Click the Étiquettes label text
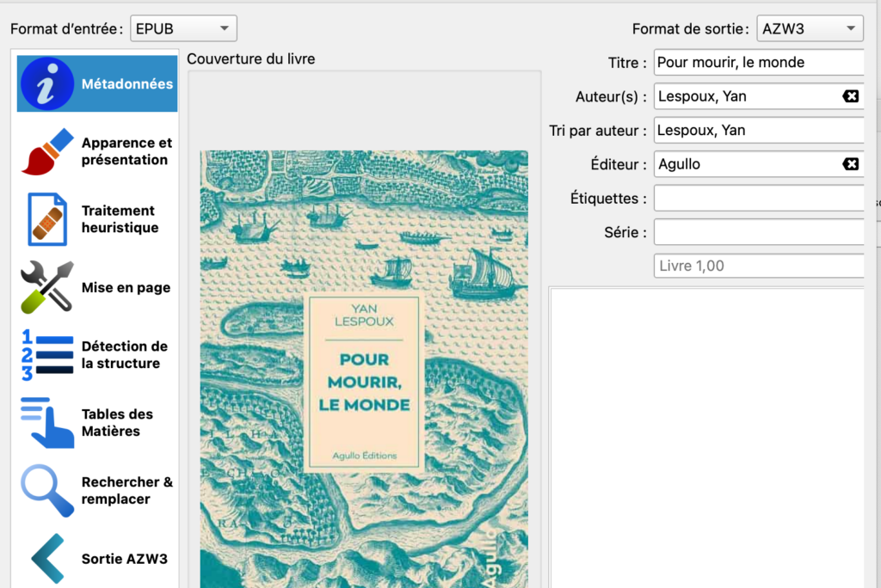Screen dimensions: 881x588 pyautogui.click(x=608, y=199)
